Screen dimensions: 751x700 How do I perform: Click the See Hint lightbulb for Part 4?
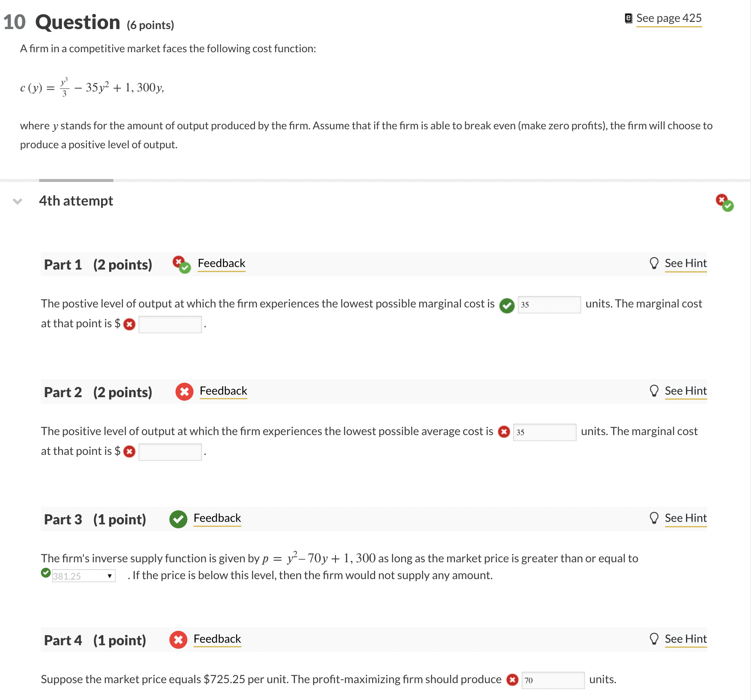[x=654, y=639]
